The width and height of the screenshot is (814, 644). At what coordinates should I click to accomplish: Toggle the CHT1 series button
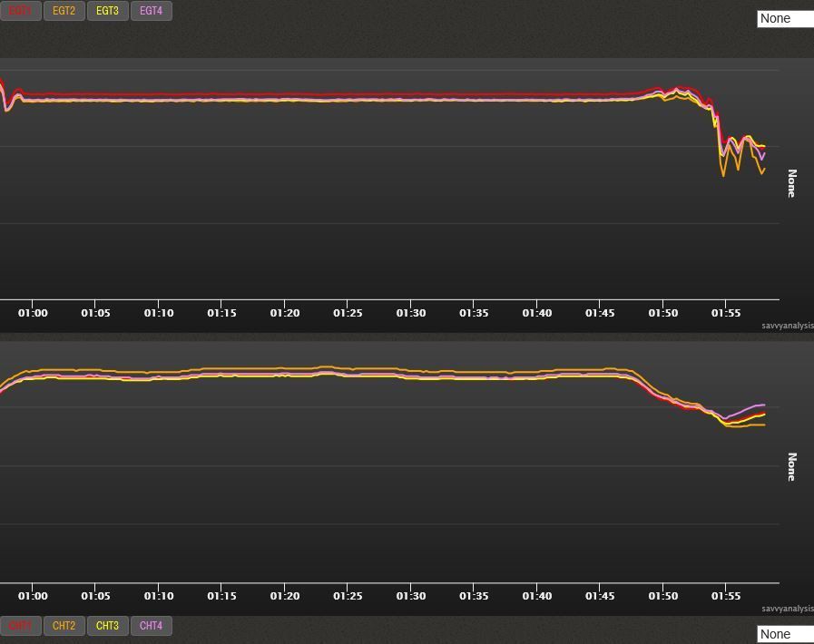pyautogui.click(x=20, y=626)
